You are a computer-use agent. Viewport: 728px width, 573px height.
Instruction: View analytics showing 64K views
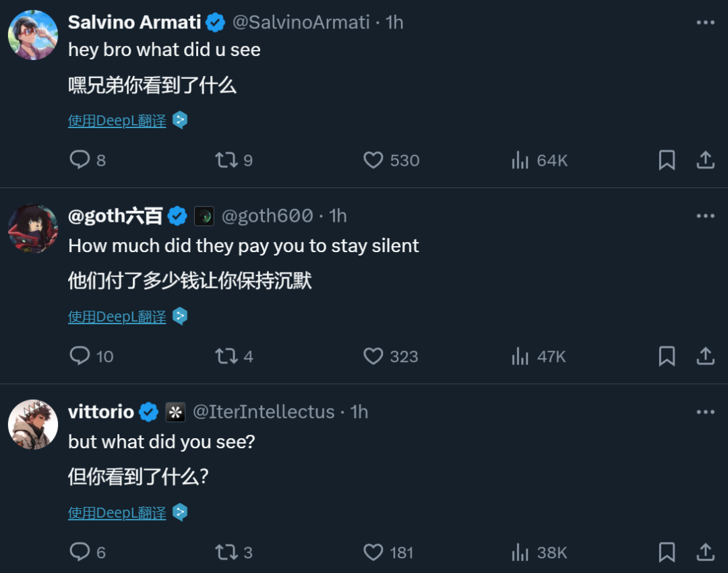coord(520,160)
